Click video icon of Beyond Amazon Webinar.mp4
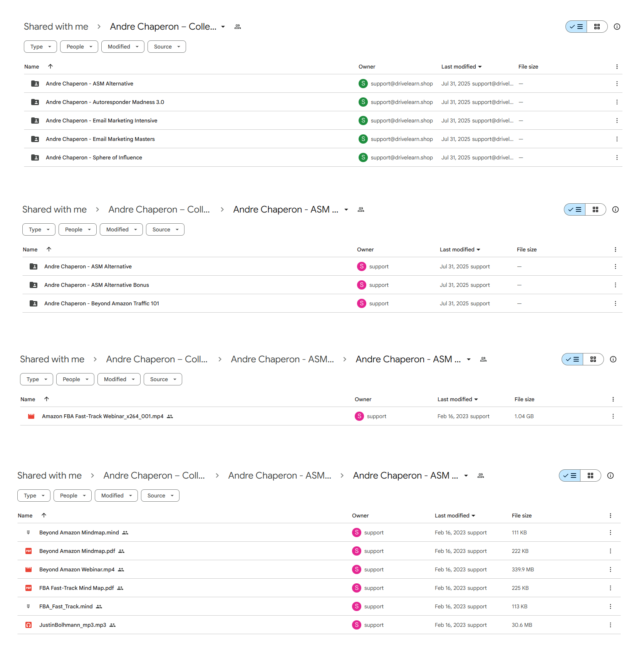 click(x=29, y=569)
